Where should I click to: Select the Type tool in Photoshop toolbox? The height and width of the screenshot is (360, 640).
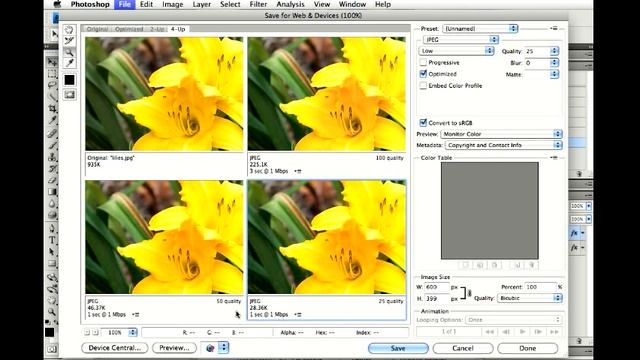click(52, 240)
